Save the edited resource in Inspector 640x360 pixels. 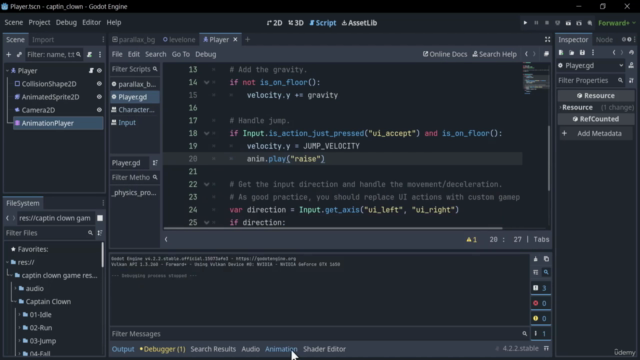point(582,53)
